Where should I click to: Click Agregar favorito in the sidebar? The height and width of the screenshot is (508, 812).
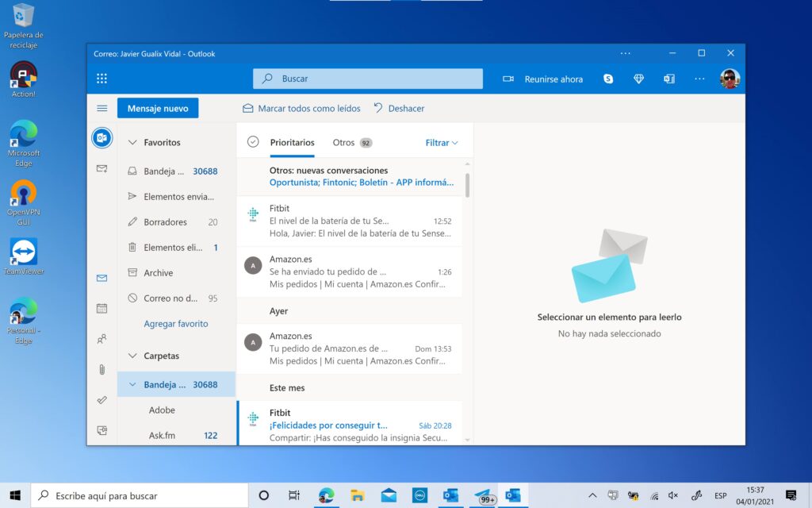click(x=176, y=324)
